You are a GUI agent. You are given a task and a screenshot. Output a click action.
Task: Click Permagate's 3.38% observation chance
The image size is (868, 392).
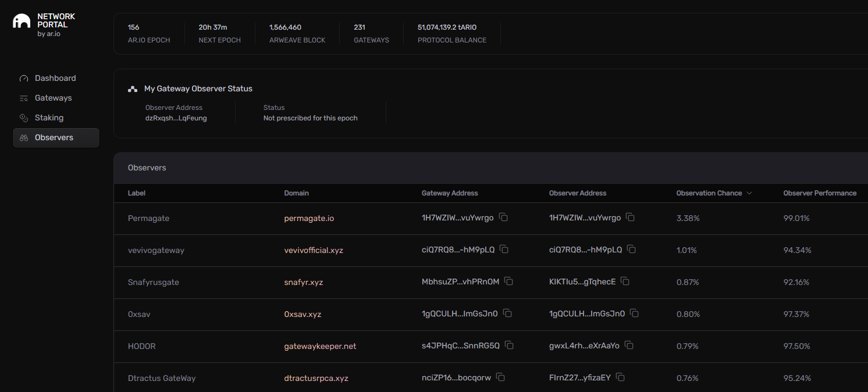pos(688,218)
